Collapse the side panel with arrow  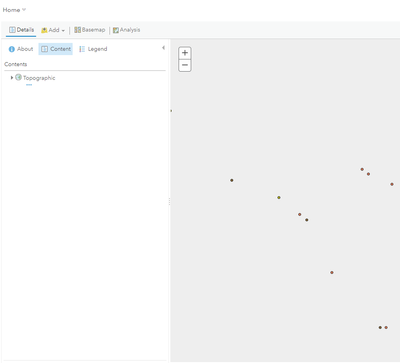[163, 48]
